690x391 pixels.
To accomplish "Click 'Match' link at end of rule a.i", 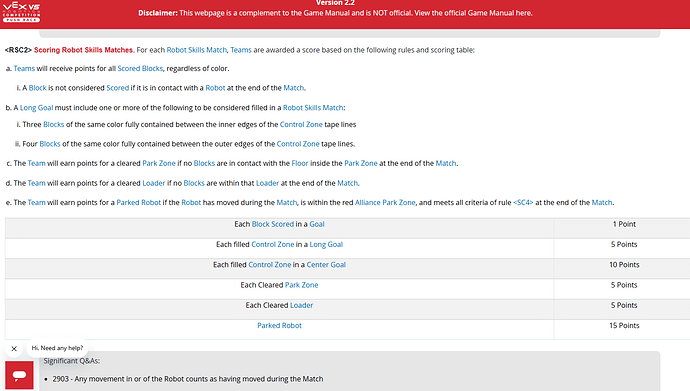I will (294, 88).
